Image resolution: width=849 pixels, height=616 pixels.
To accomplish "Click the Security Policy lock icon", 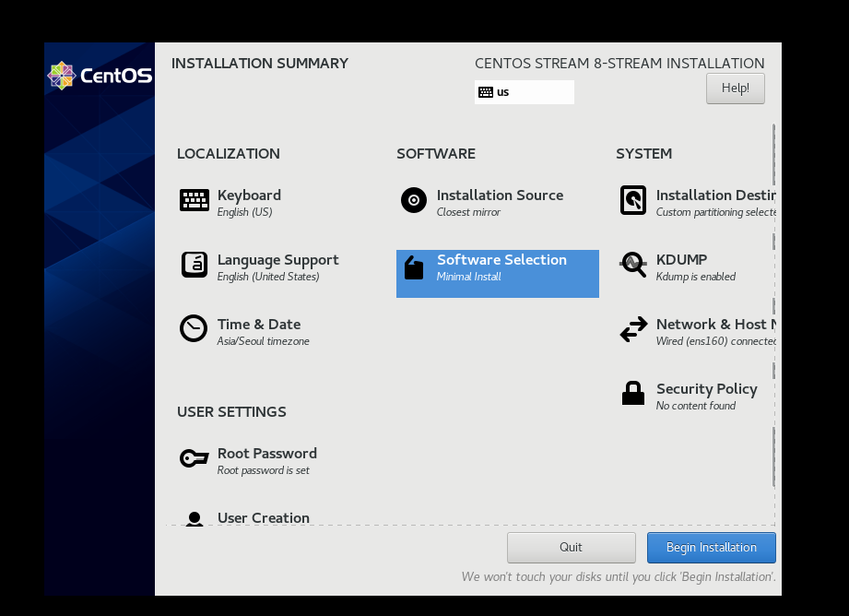I will tap(633, 393).
